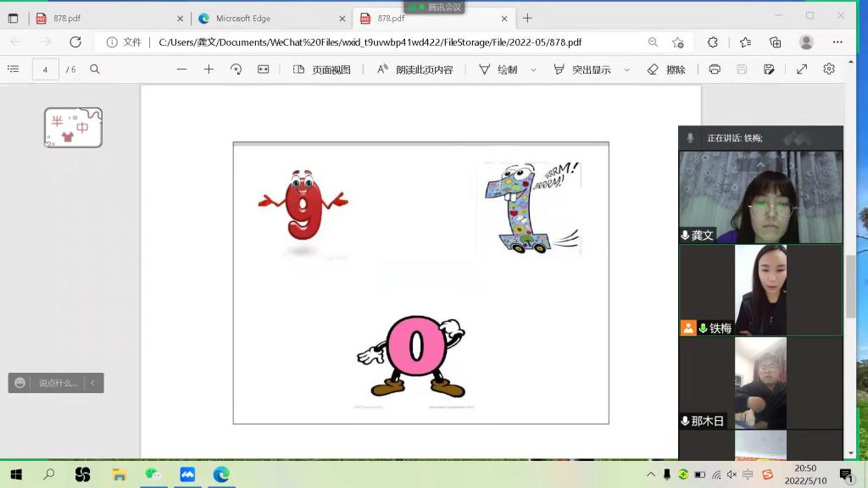This screenshot has height=488, width=868.
Task: Toggle Read aloud (朗读此页内容)
Action: point(415,69)
